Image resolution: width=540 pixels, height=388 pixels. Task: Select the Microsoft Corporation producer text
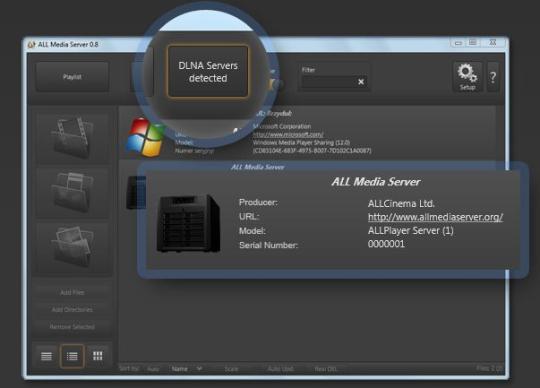282,126
